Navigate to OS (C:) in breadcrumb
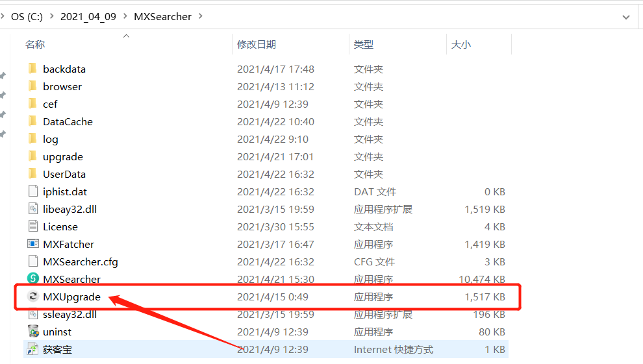The image size is (643, 364). pyautogui.click(x=27, y=17)
